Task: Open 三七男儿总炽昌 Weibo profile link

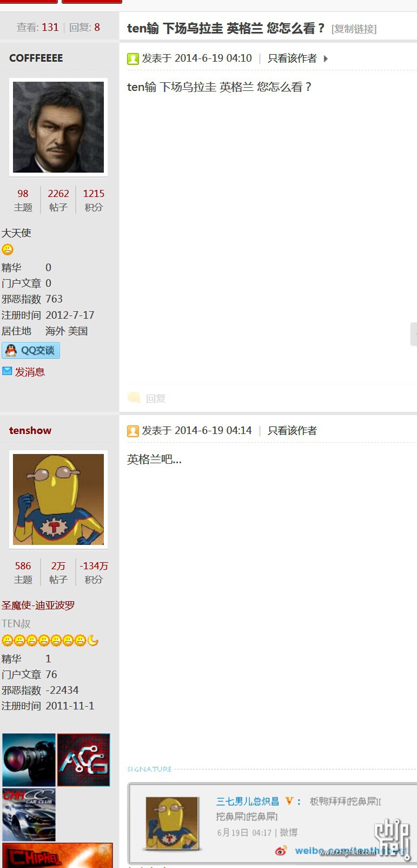Action: pyautogui.click(x=248, y=801)
